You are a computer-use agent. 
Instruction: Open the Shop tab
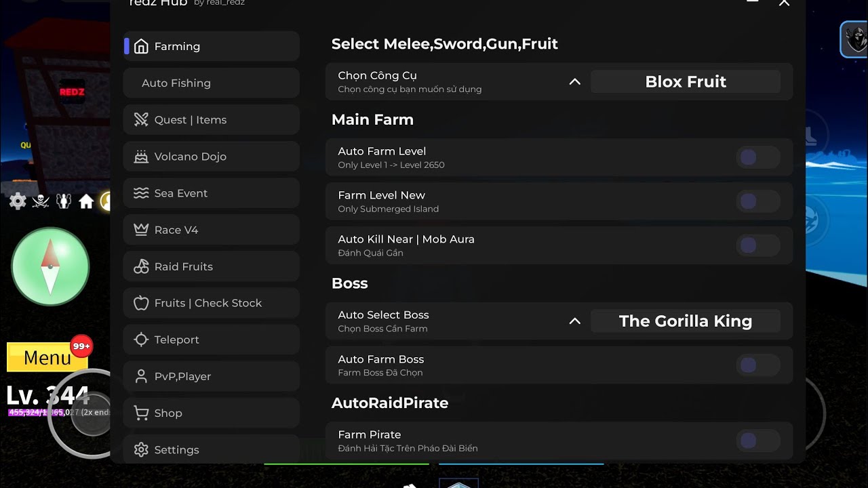[212, 412]
